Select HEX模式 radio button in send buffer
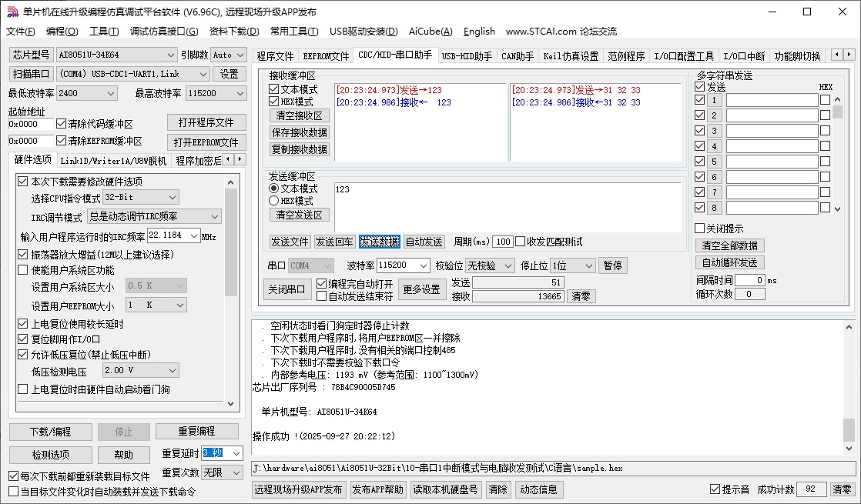 tap(274, 201)
